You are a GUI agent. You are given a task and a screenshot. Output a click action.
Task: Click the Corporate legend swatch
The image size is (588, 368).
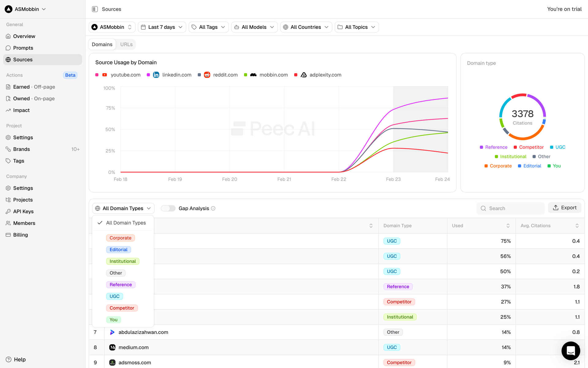(486, 166)
